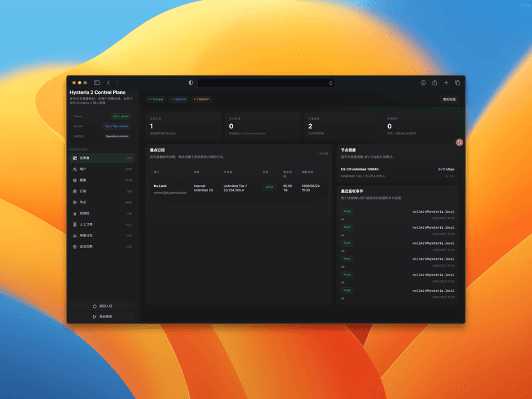Click the green 'active' status badge
Image resolution: width=532 pixels, height=399 pixels.
[269, 187]
